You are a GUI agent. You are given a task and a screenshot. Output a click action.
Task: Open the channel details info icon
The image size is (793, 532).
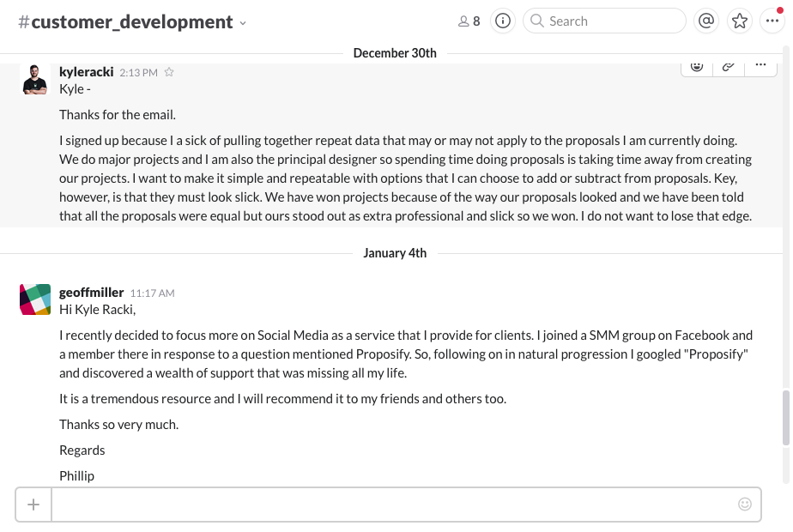pos(503,21)
